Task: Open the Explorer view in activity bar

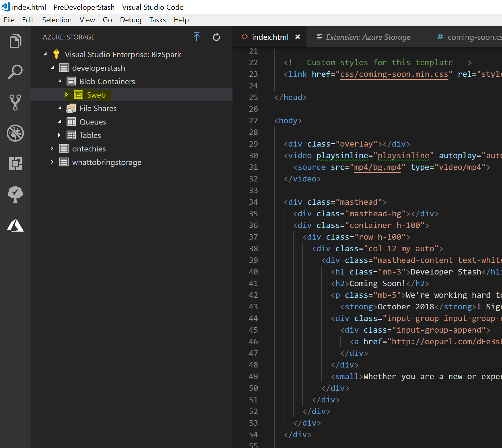Action: 15,41
